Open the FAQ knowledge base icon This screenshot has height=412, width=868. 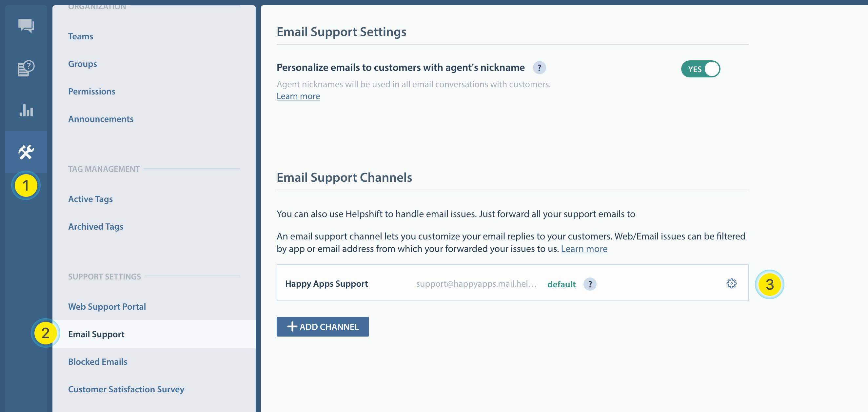(26, 68)
